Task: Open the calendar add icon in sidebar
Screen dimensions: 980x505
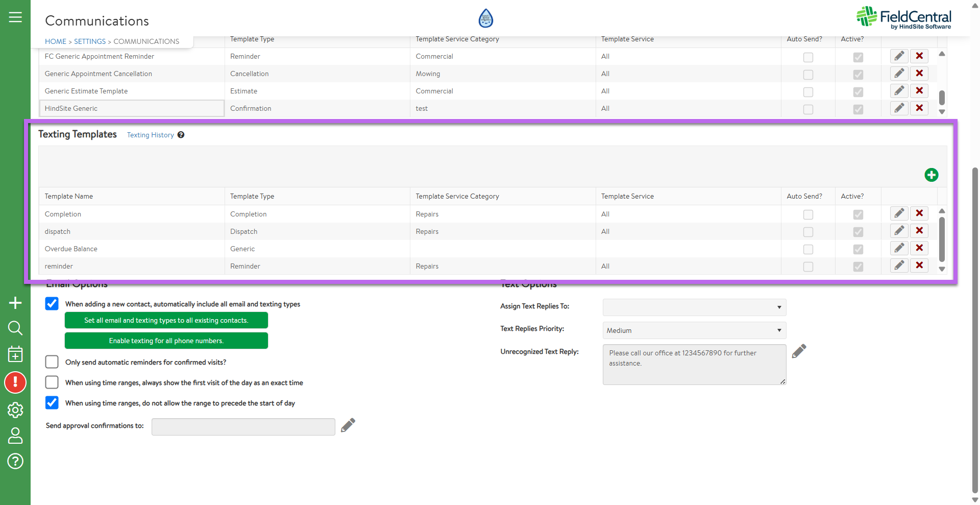Action: [15, 354]
